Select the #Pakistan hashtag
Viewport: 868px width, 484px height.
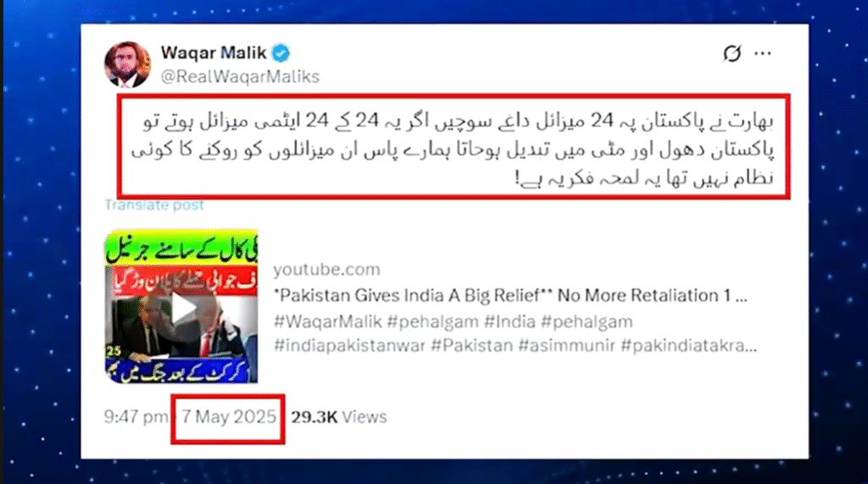click(x=471, y=346)
